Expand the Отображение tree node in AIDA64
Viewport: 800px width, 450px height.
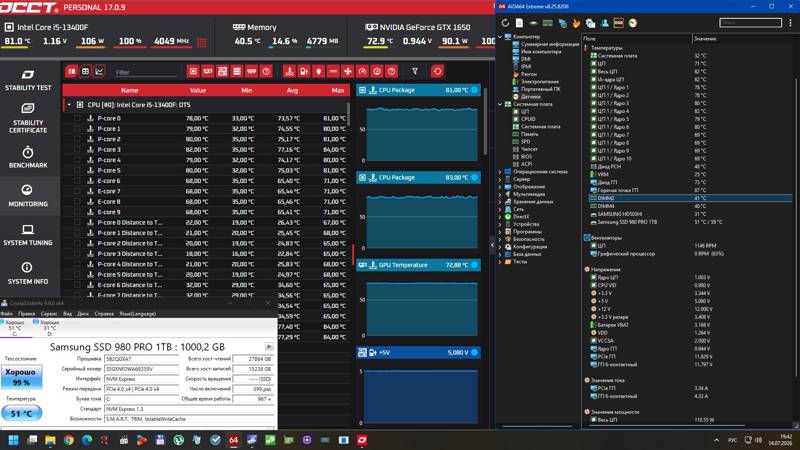point(500,187)
